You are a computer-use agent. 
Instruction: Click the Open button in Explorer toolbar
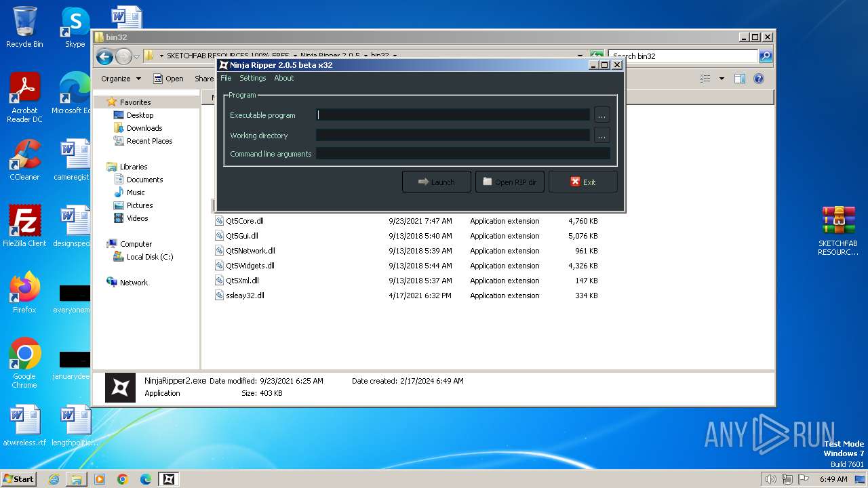(168, 79)
